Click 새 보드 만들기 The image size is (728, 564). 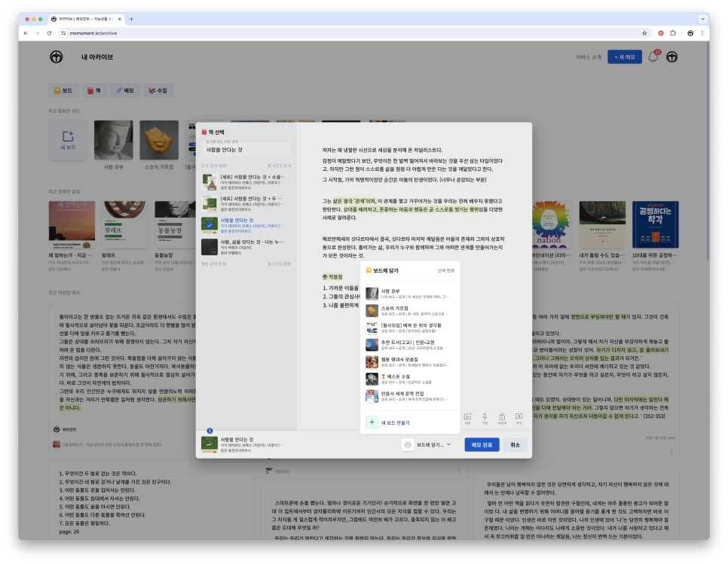(x=395, y=422)
